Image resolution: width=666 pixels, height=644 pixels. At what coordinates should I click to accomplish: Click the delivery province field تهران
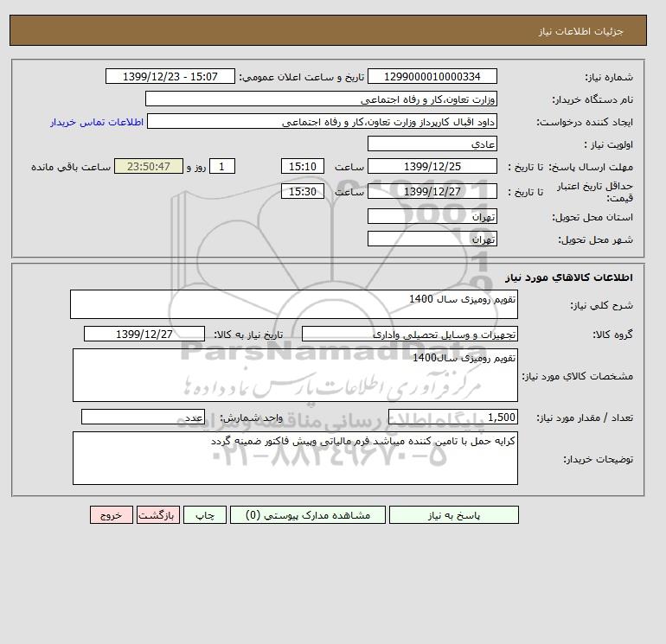pyautogui.click(x=432, y=216)
